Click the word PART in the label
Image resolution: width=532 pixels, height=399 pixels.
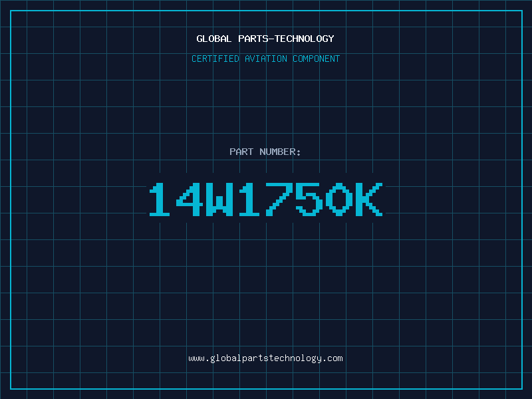241,152
